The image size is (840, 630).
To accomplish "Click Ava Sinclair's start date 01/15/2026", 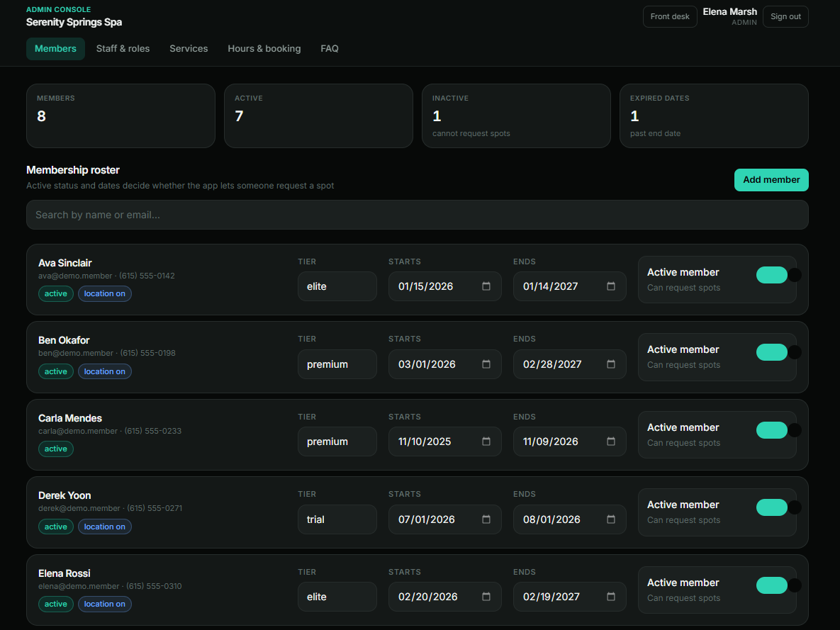I will (x=425, y=286).
